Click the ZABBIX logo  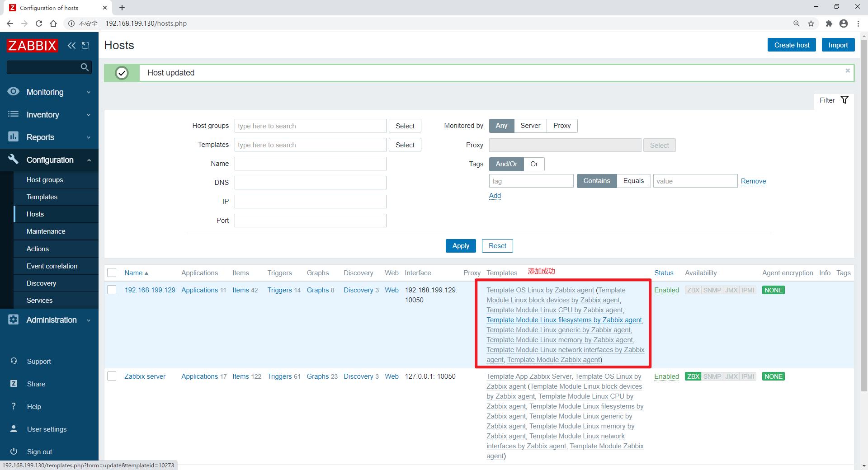pos(32,45)
